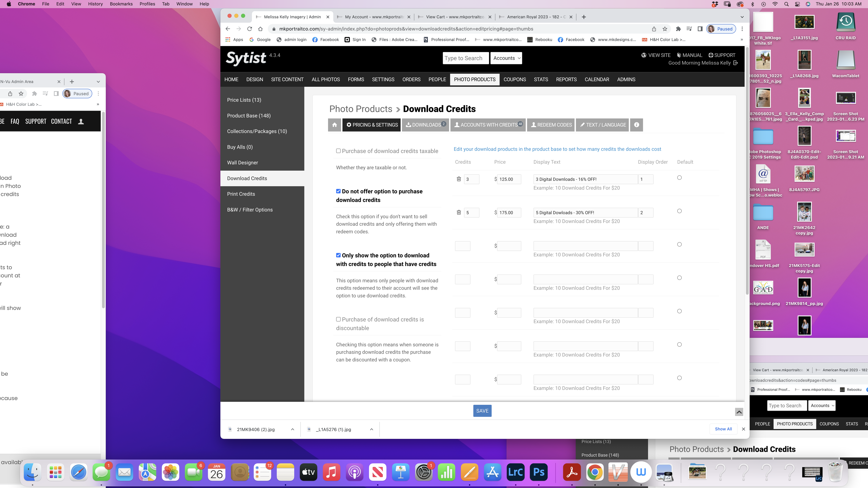Launch Safari from the dock
Viewport: 868px width, 488px height.
(78, 472)
